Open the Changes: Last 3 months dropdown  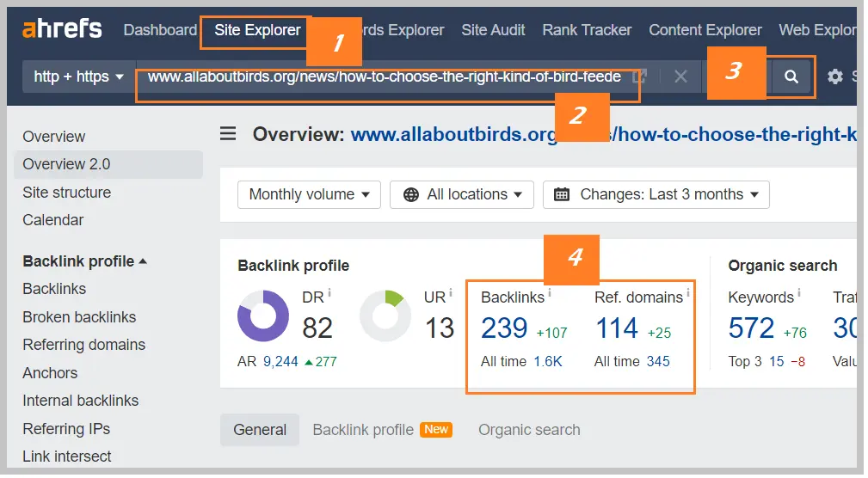[656, 195]
